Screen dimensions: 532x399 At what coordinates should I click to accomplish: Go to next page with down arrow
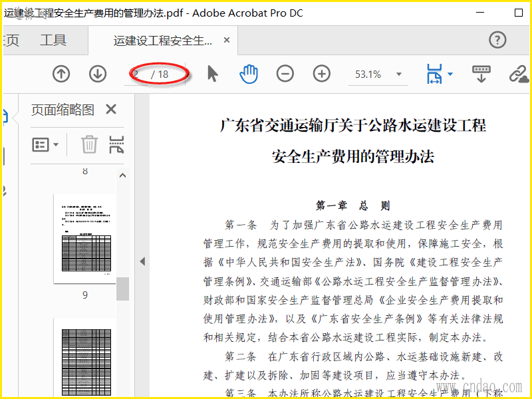coord(98,74)
